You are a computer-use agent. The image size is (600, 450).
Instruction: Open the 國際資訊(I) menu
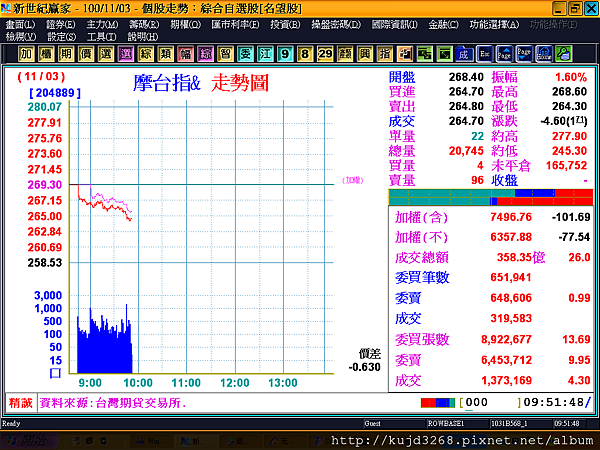click(394, 25)
